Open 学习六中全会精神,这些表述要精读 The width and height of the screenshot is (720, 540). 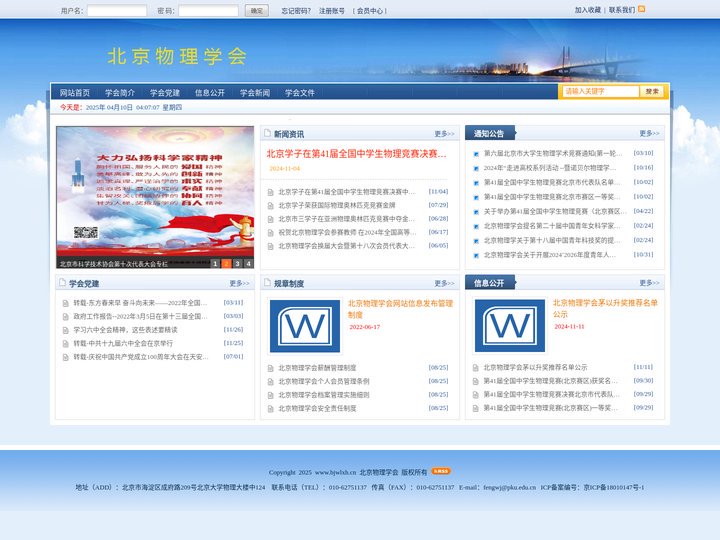click(125, 330)
